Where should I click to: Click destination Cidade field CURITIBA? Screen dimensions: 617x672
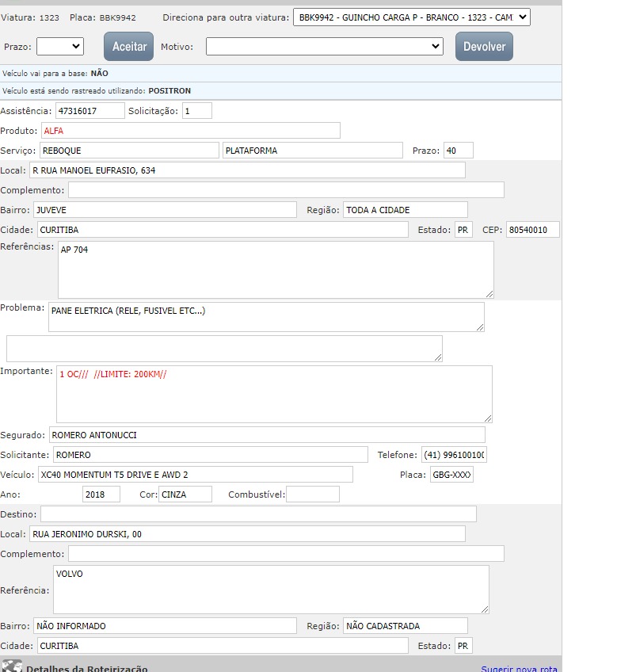click(223, 646)
